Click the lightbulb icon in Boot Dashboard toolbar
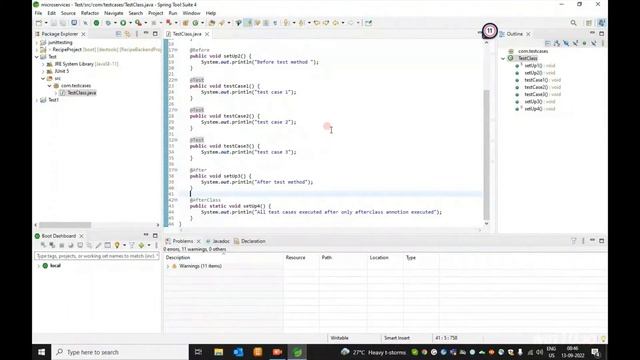 coord(117,245)
